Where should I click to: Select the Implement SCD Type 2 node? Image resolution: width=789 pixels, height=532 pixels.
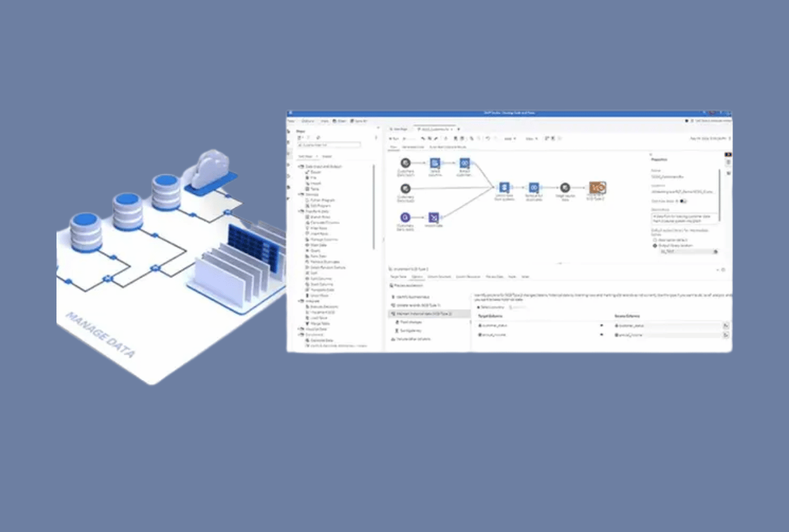597,188
